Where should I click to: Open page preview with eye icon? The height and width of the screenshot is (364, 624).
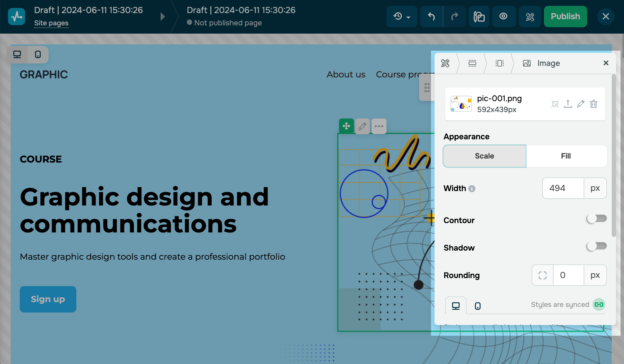[503, 17]
